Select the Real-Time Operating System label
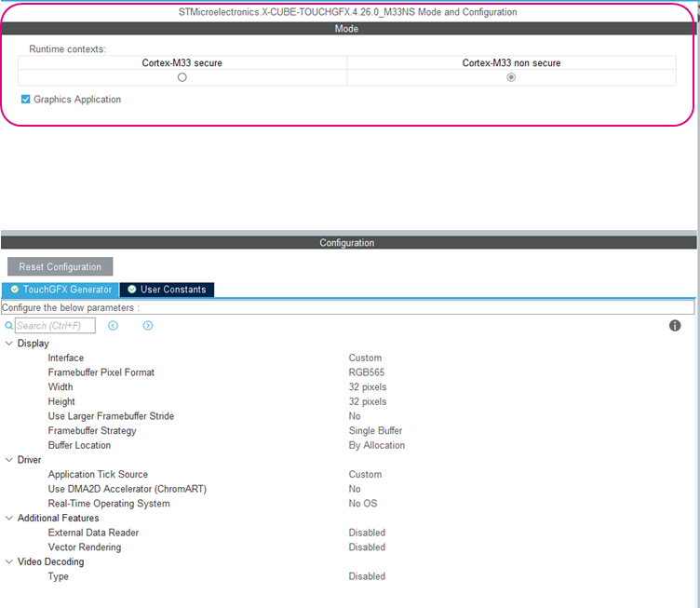 tap(109, 504)
